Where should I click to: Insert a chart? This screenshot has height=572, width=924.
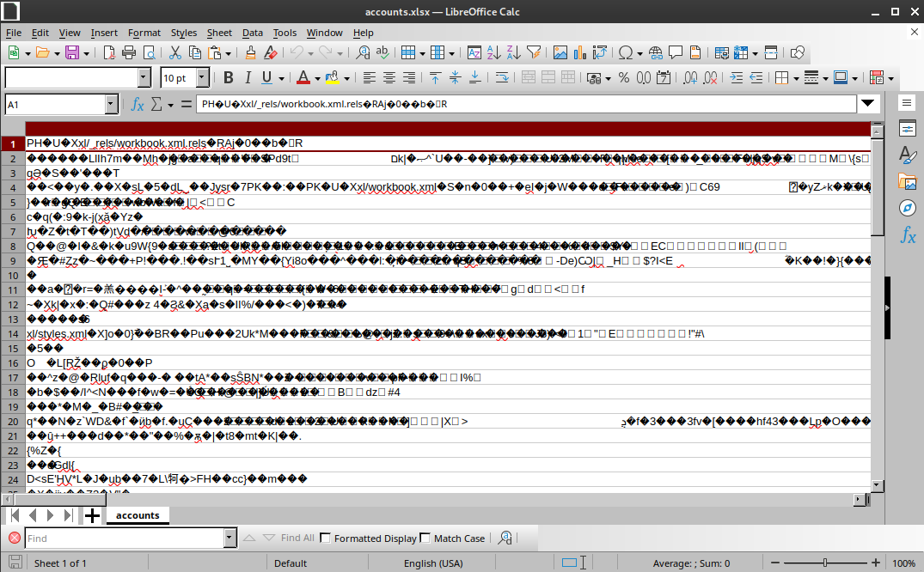click(x=580, y=52)
